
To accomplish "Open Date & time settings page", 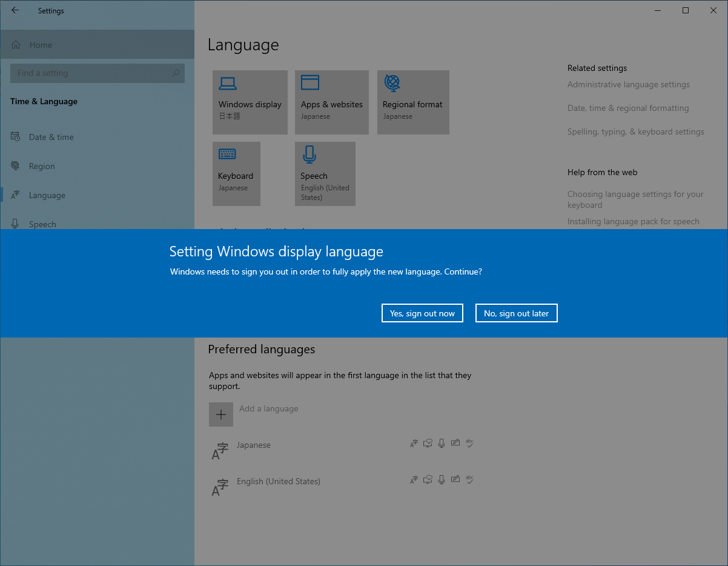I will [51, 137].
